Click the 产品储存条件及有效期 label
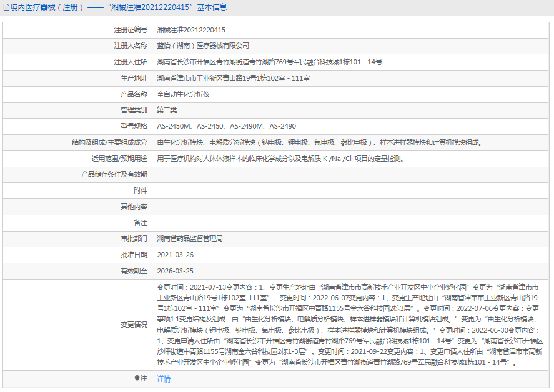554x392 pixels. click(x=114, y=174)
